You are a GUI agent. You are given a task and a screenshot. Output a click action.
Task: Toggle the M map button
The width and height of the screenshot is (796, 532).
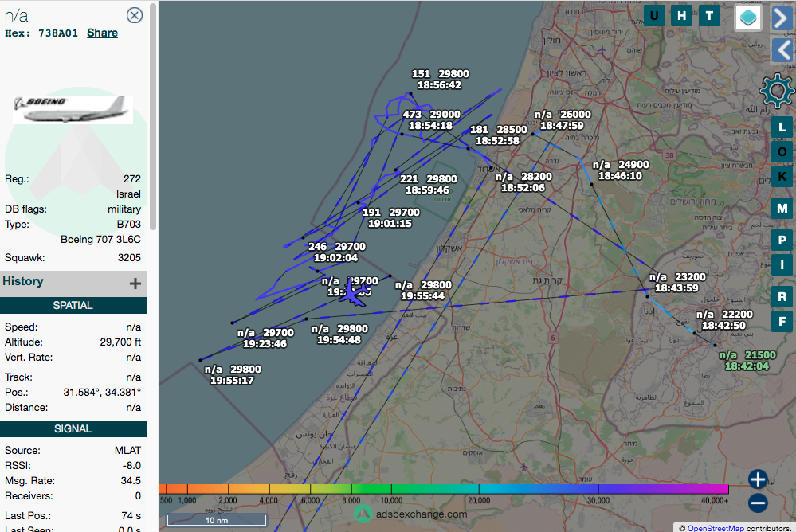coord(782,208)
